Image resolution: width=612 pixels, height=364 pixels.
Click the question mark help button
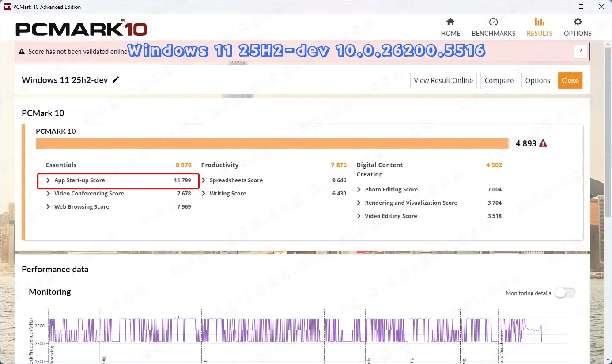(581, 51)
